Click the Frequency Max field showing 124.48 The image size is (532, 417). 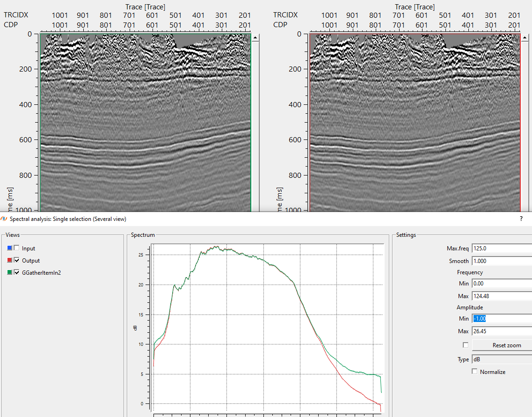[x=502, y=296]
